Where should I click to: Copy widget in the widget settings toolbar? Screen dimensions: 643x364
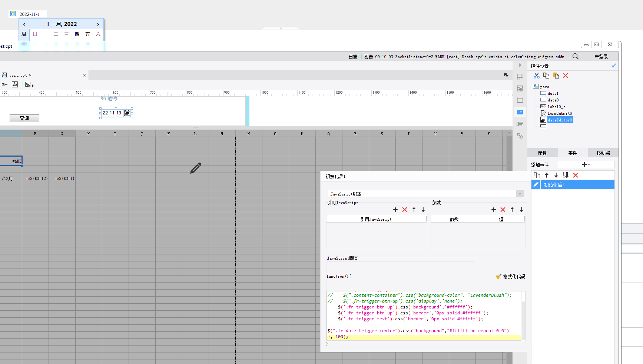(546, 76)
